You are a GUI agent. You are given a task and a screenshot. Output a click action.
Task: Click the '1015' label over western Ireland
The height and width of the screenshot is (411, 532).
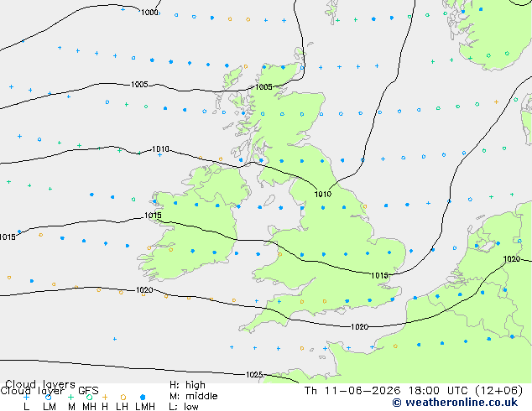(x=153, y=216)
